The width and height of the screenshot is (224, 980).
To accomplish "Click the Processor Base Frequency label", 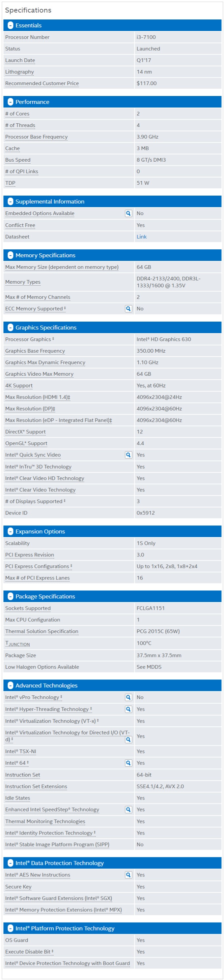I will click(x=37, y=137).
